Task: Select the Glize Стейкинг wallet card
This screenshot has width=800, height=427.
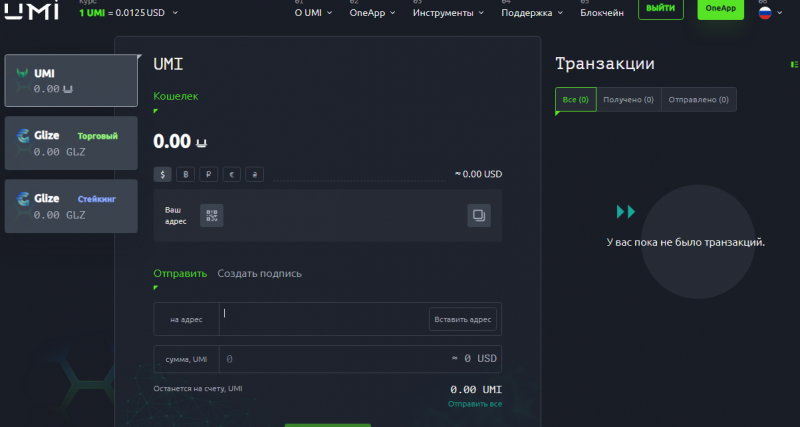Action: pyautogui.click(x=71, y=206)
